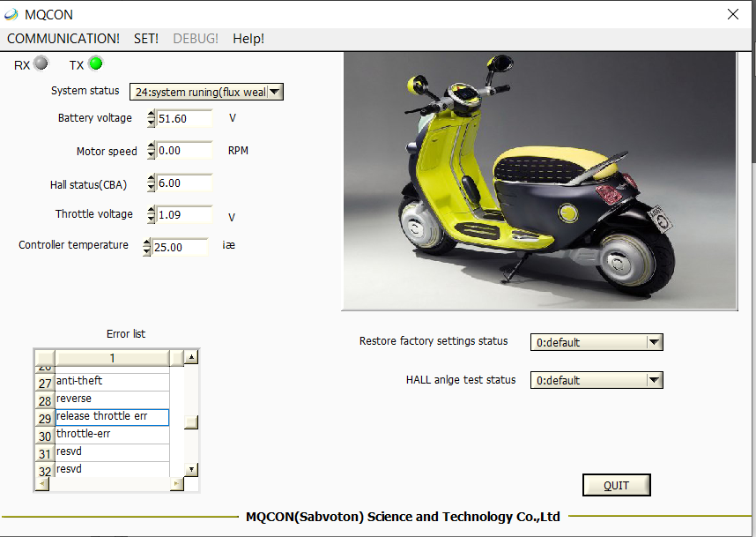Click Motor speed stepper arrows

[x=151, y=151]
